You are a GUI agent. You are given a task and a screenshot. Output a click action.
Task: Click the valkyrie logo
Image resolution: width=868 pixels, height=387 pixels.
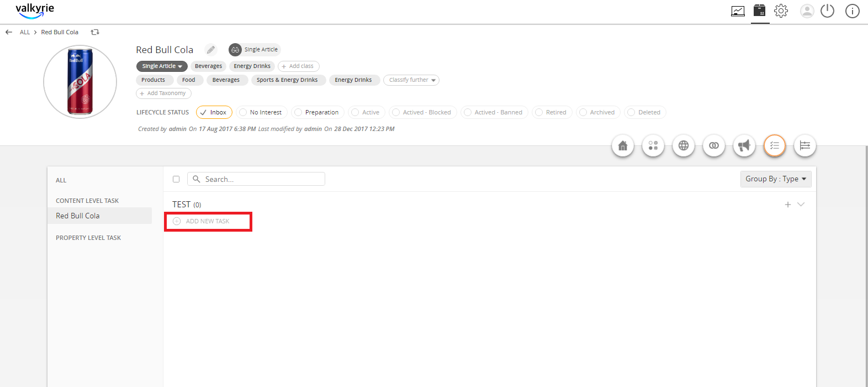tap(35, 11)
